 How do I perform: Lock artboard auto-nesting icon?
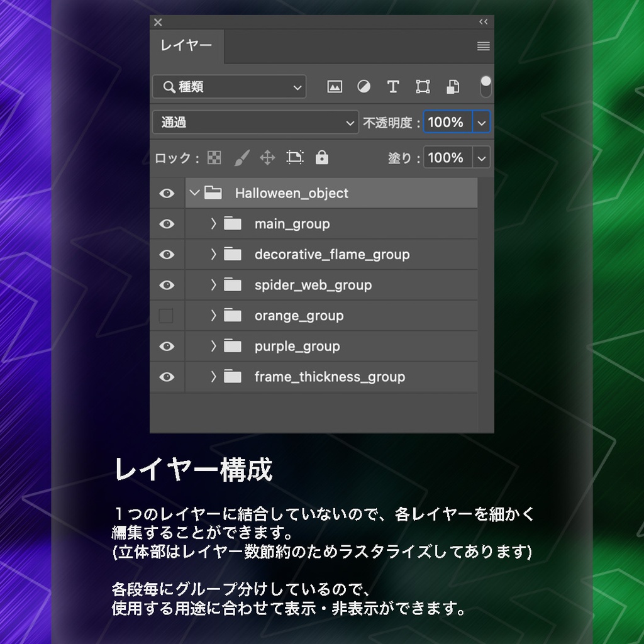coord(295,157)
